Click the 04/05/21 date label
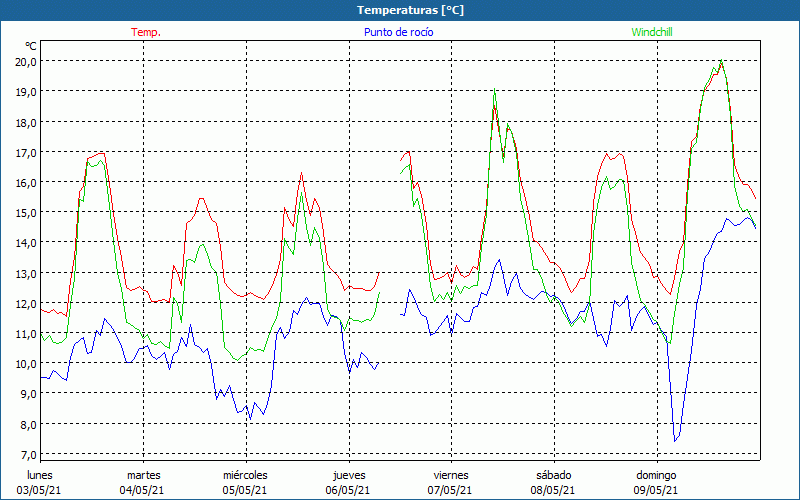The height and width of the screenshot is (500, 800). click(x=142, y=490)
